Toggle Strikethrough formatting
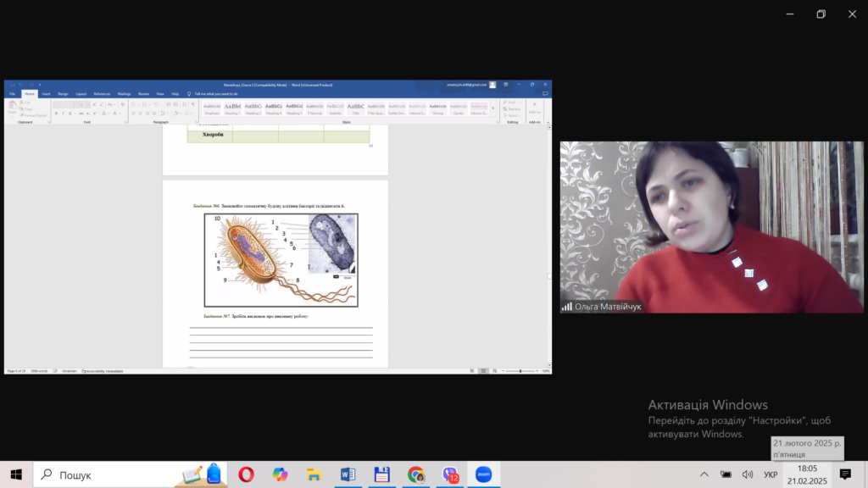The image size is (868, 488). point(81,114)
